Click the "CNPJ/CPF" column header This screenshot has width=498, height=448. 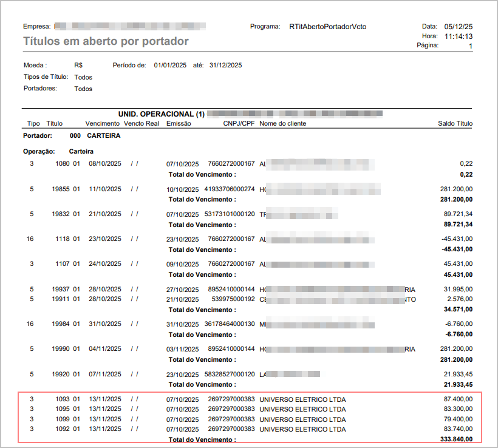coord(239,123)
